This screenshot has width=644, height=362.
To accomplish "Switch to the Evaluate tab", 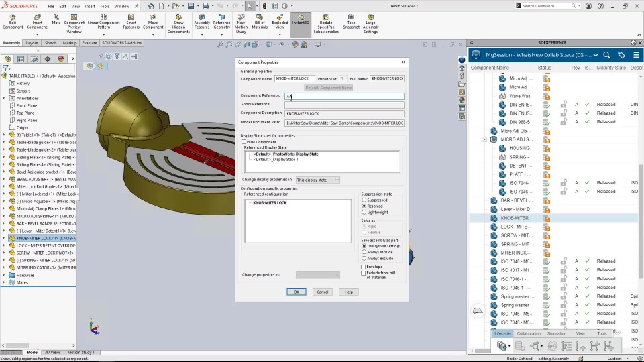I will coord(89,43).
